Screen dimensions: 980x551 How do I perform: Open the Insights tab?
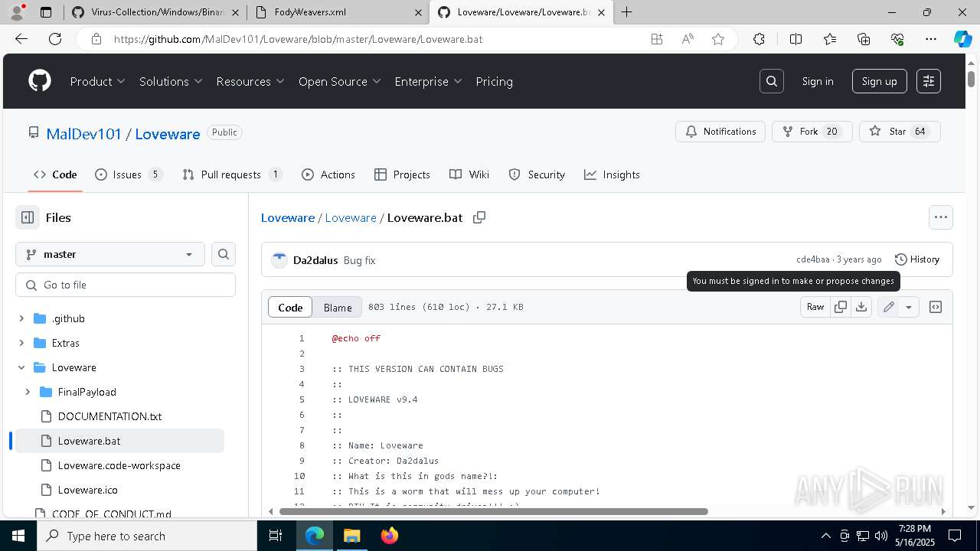[x=612, y=174]
